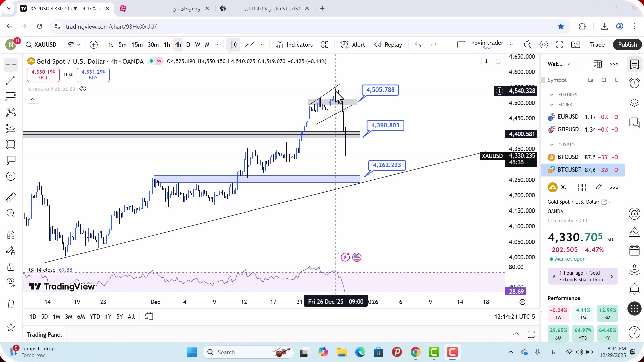Viewport: 644px width, 362px height.
Task: Select the ruler measure tool
Action: tap(11, 197)
